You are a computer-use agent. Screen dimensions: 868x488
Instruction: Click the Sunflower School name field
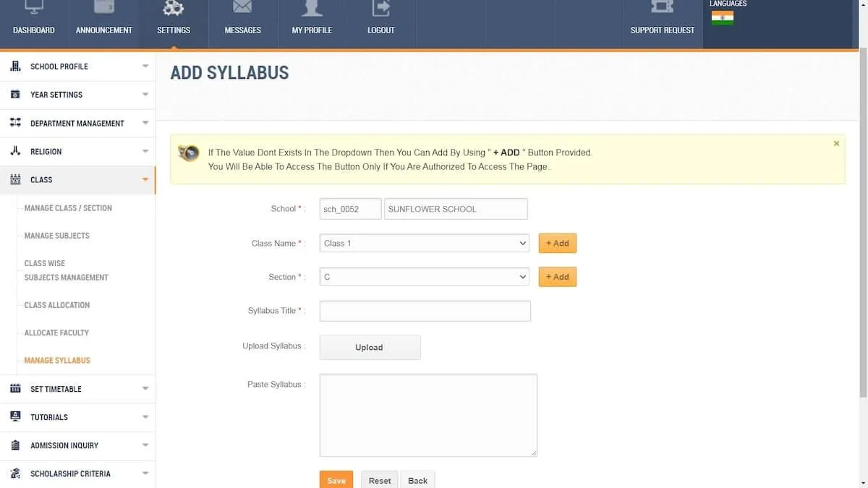456,209
